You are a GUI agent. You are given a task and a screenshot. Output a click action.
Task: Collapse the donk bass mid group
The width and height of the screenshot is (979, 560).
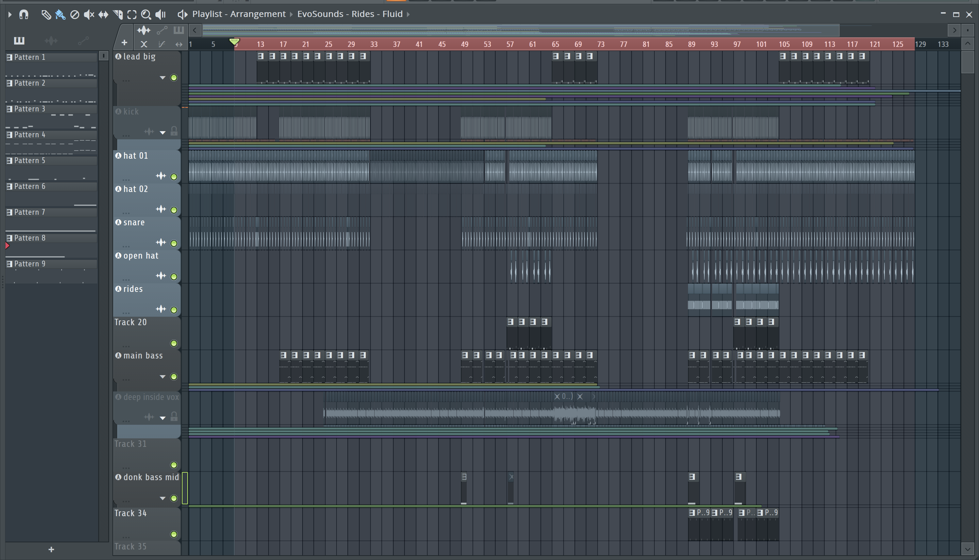163,498
